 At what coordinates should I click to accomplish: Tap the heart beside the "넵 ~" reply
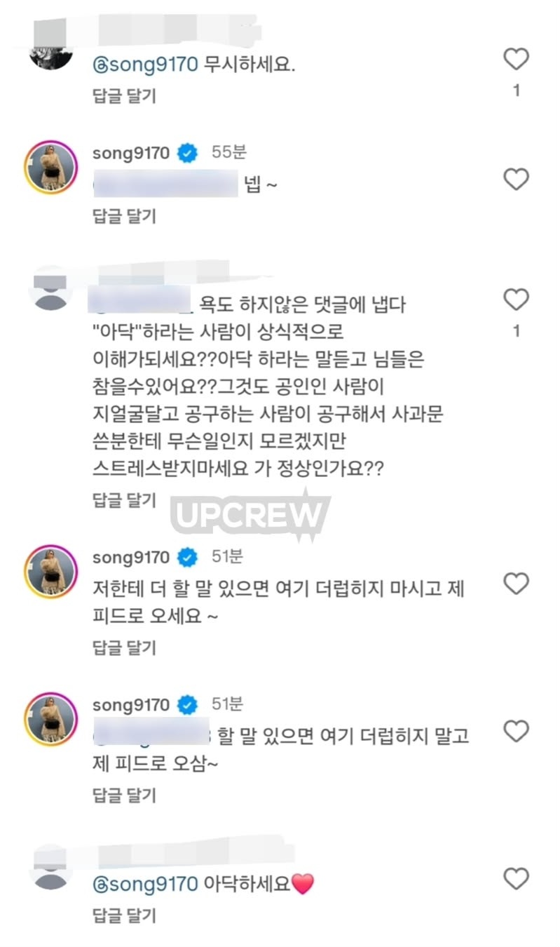point(517,180)
